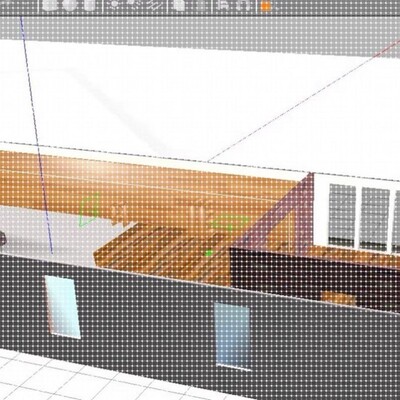Click the sun light icon in toolbar

[114, 4]
